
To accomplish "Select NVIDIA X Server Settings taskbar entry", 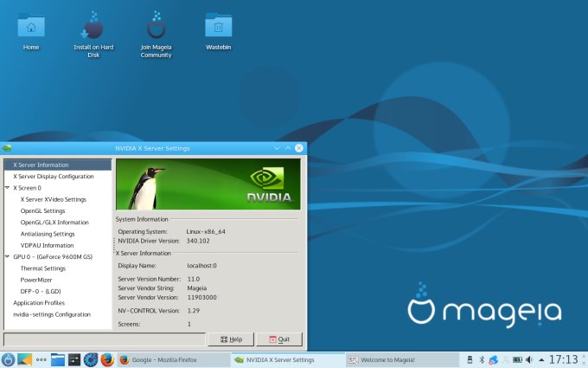I will 288,359.
